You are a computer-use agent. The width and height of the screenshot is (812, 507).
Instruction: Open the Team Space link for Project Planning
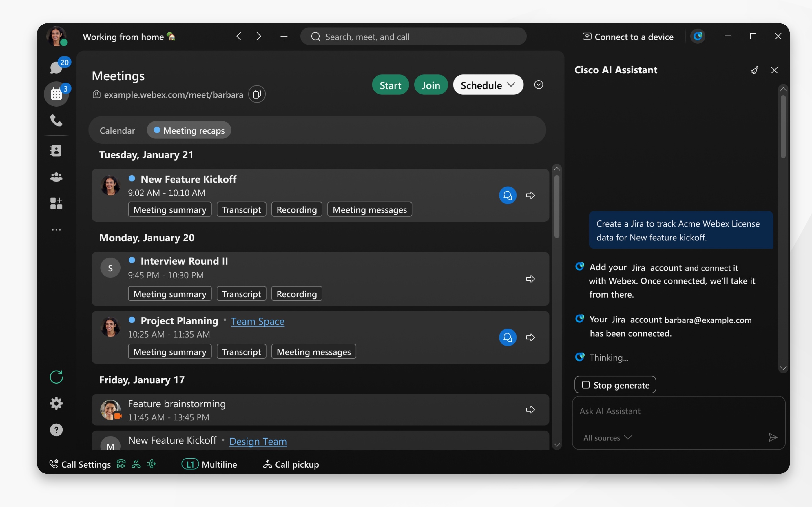(258, 321)
